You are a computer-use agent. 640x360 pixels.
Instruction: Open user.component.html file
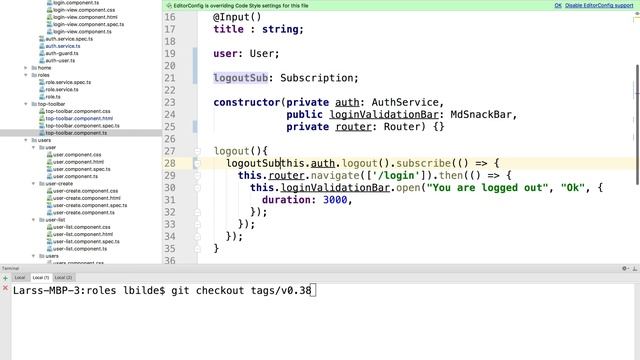click(76, 162)
